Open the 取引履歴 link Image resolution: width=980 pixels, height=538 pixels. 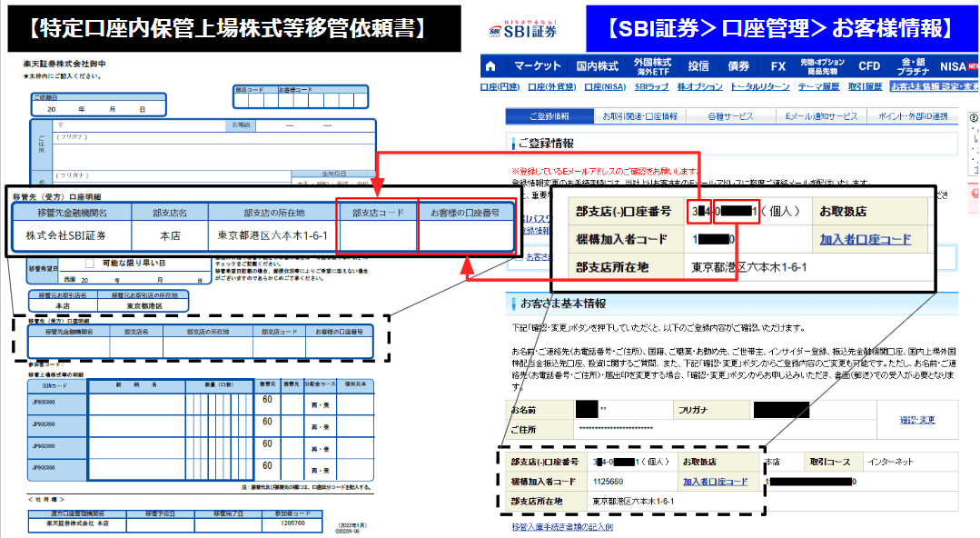tap(865, 87)
